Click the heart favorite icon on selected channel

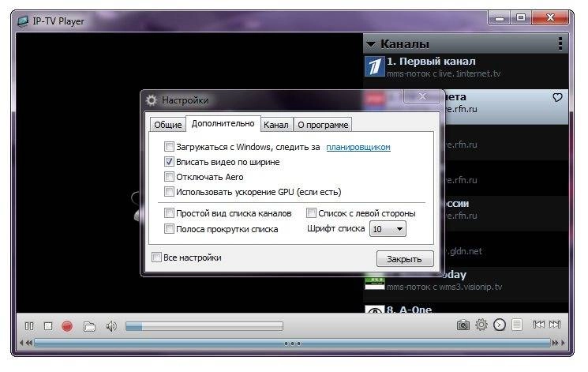point(558,98)
